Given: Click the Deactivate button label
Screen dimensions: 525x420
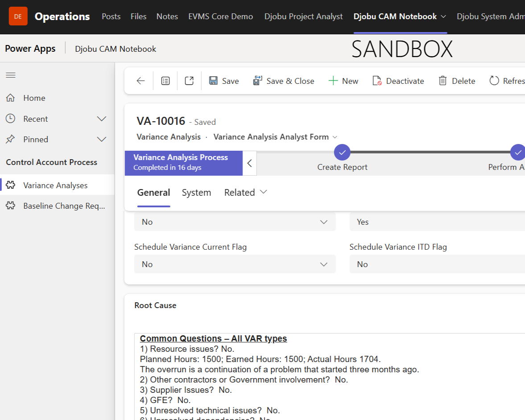Looking at the screenshot, I should point(405,81).
